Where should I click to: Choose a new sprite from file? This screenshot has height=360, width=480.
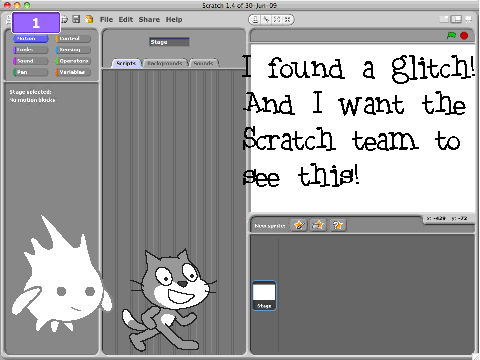pos(318,225)
